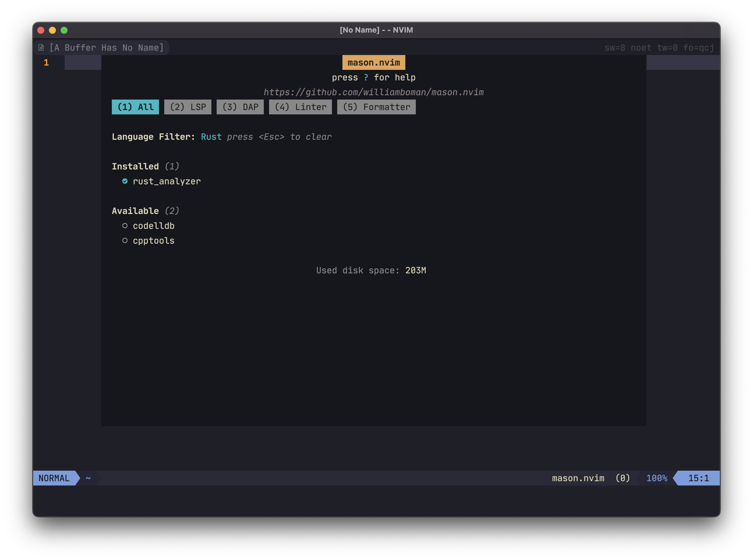Open the mason.nvim GitHub URL
This screenshot has height=560, width=753.
(374, 92)
